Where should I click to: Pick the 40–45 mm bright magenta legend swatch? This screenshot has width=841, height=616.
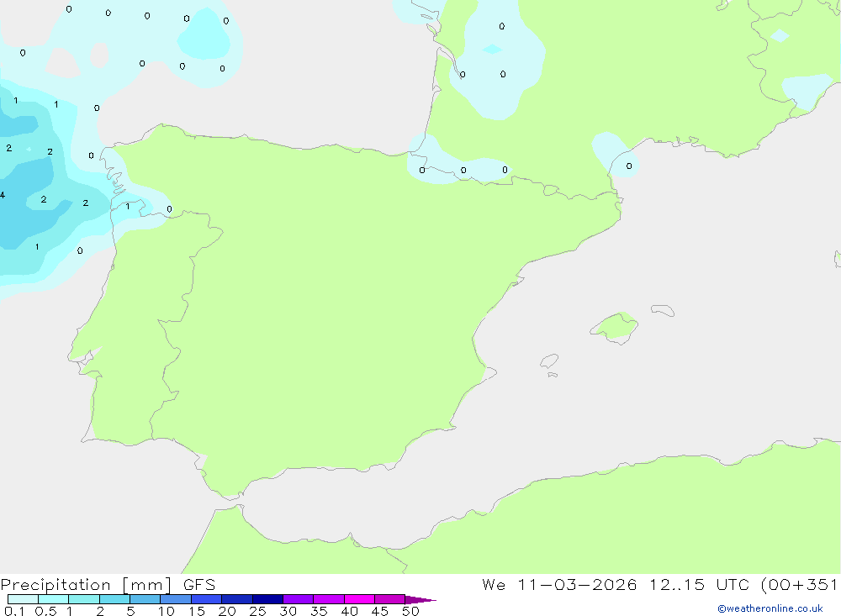click(359, 599)
